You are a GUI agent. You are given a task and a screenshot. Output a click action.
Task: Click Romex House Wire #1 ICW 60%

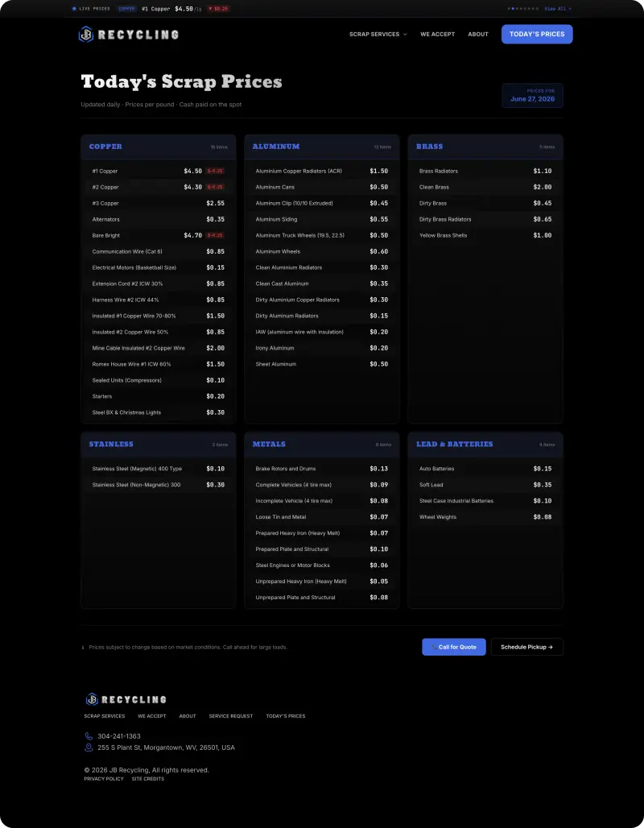[159, 364]
